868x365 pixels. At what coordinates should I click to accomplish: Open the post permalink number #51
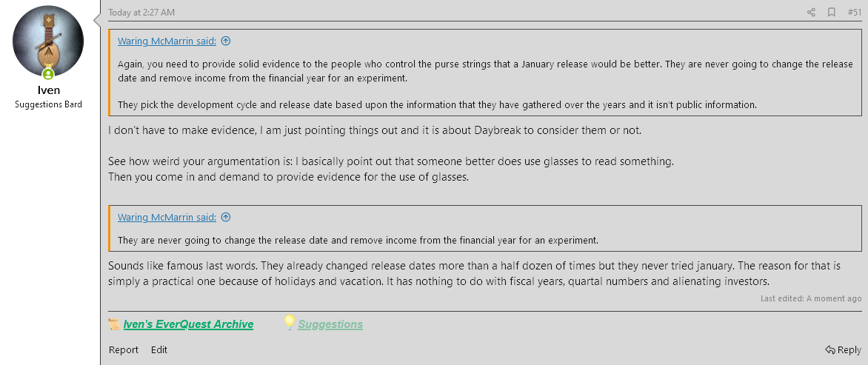coord(854,13)
